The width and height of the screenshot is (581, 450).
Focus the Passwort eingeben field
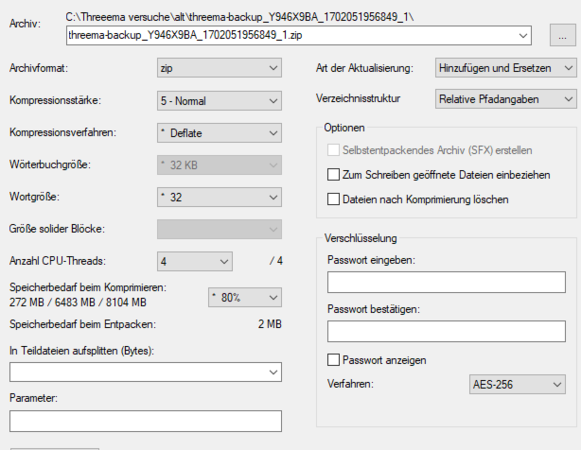pyautogui.click(x=446, y=282)
